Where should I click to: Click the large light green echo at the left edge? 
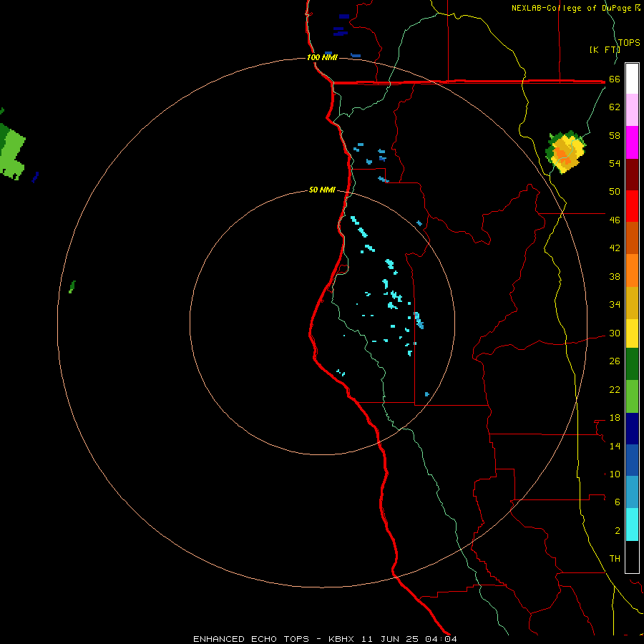[11, 153]
